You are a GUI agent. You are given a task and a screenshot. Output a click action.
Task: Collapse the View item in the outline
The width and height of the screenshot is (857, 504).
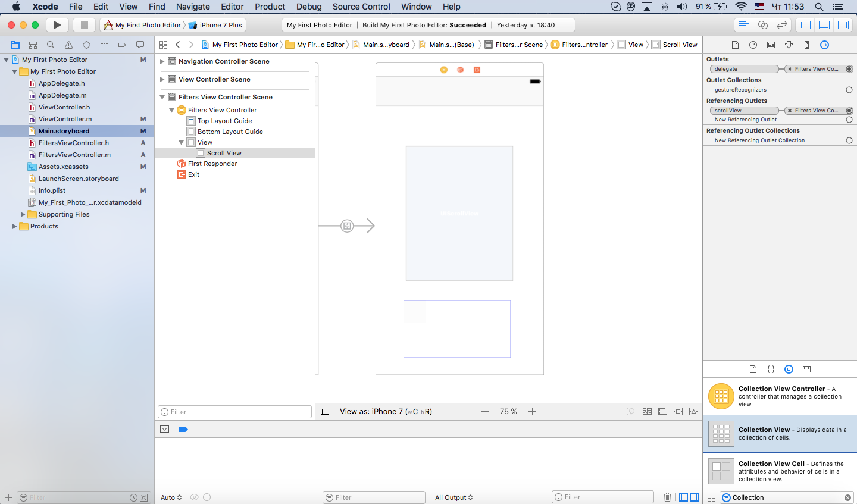[x=181, y=142]
